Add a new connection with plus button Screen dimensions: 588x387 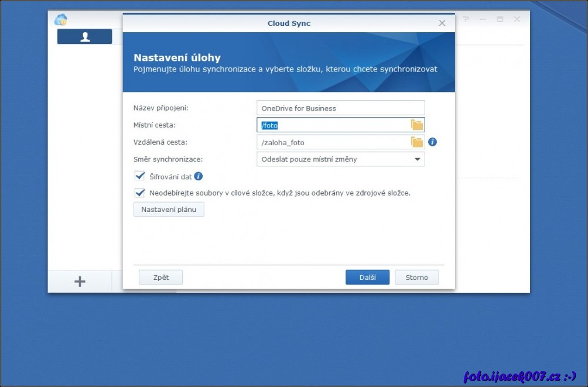(80, 282)
